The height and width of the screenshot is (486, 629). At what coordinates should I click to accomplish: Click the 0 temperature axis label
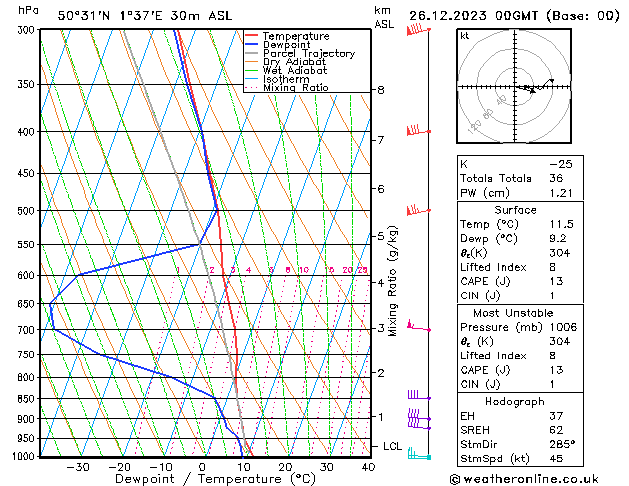(202, 467)
